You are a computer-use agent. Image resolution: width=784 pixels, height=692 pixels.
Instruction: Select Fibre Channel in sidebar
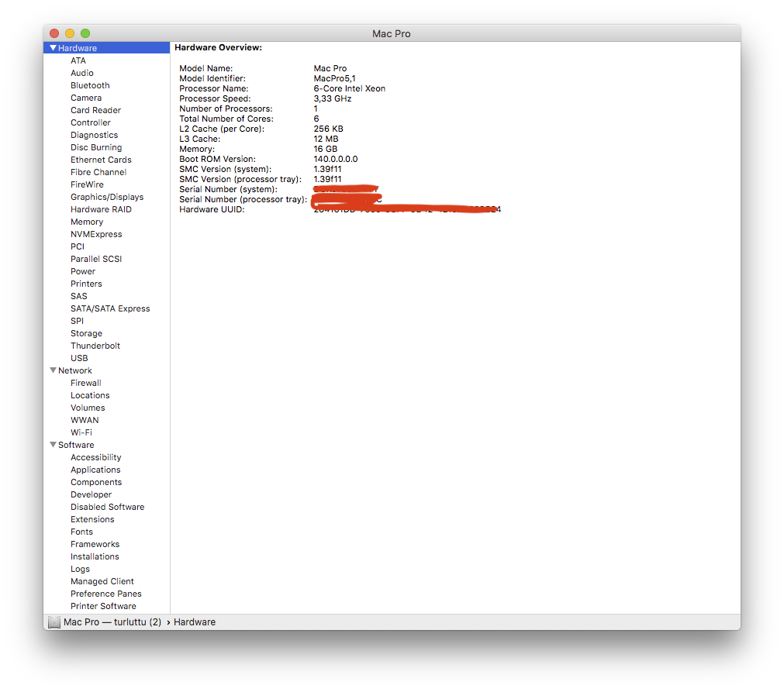click(98, 172)
